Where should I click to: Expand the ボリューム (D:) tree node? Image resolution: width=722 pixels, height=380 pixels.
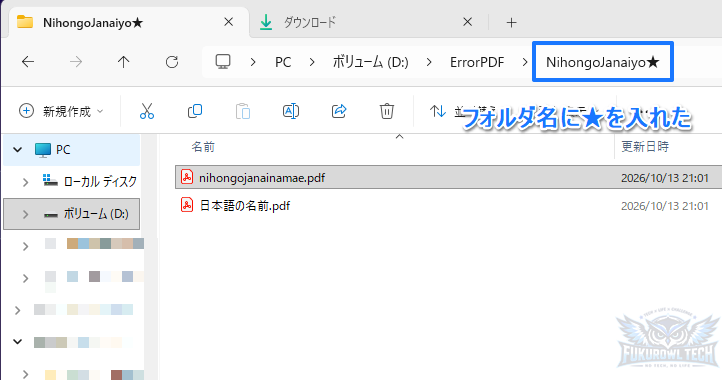coord(25,214)
